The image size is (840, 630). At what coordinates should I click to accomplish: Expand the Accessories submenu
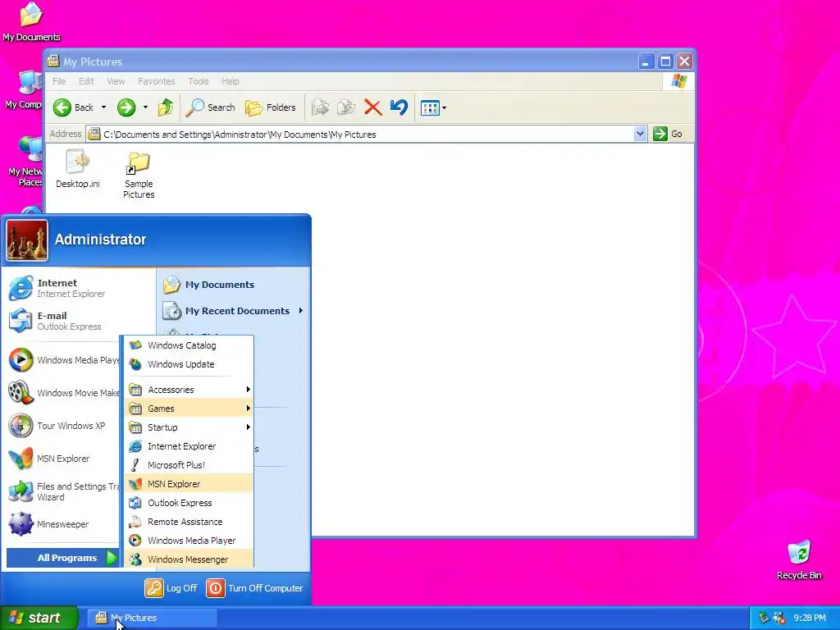click(189, 390)
